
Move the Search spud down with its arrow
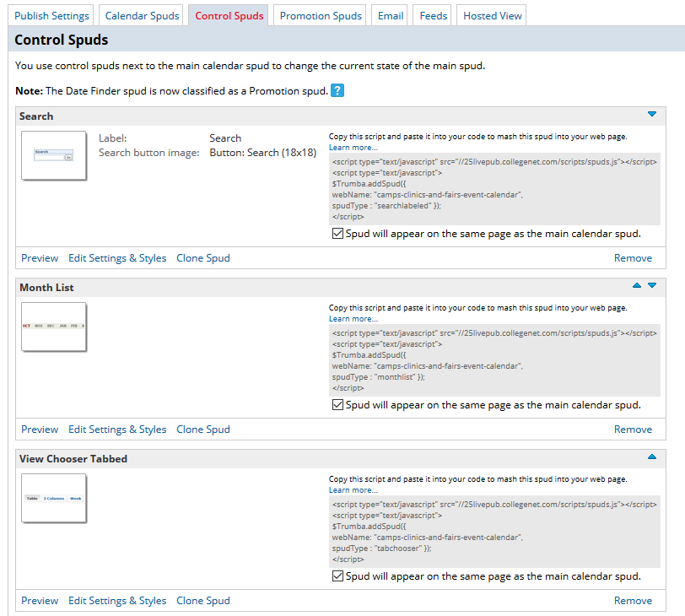pyautogui.click(x=652, y=114)
